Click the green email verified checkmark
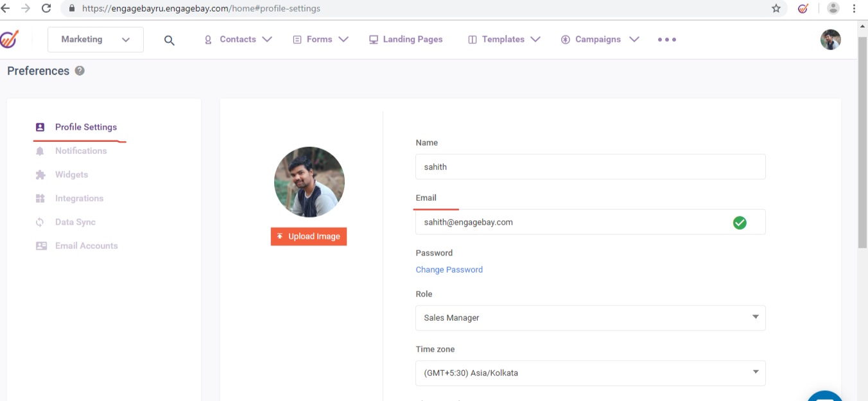The height and width of the screenshot is (401, 868). click(x=740, y=222)
